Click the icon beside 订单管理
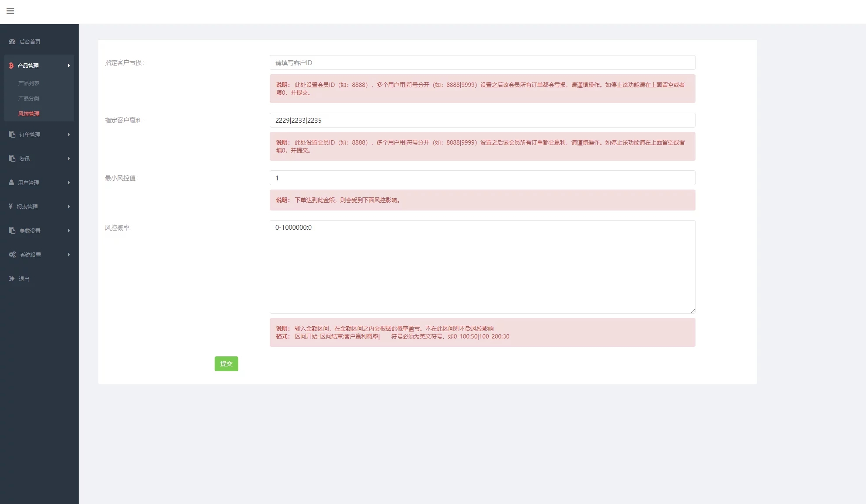Screen dimensions: 866x504 coord(12,135)
